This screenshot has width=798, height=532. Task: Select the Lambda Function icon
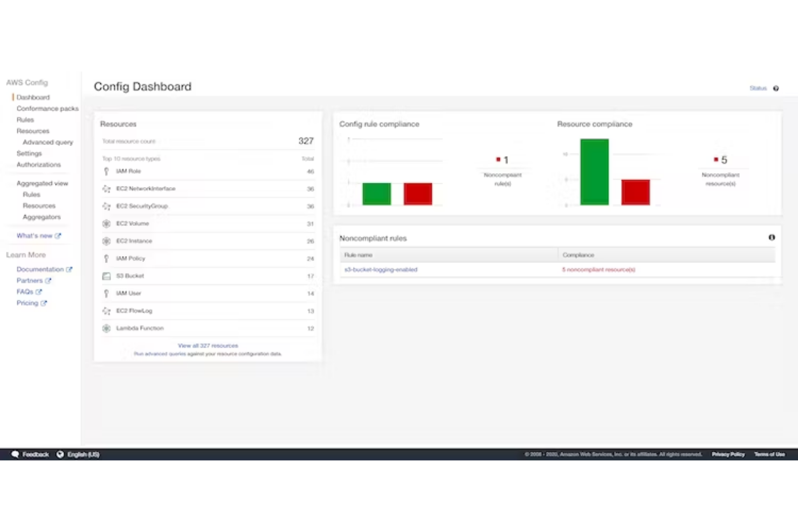[106, 328]
